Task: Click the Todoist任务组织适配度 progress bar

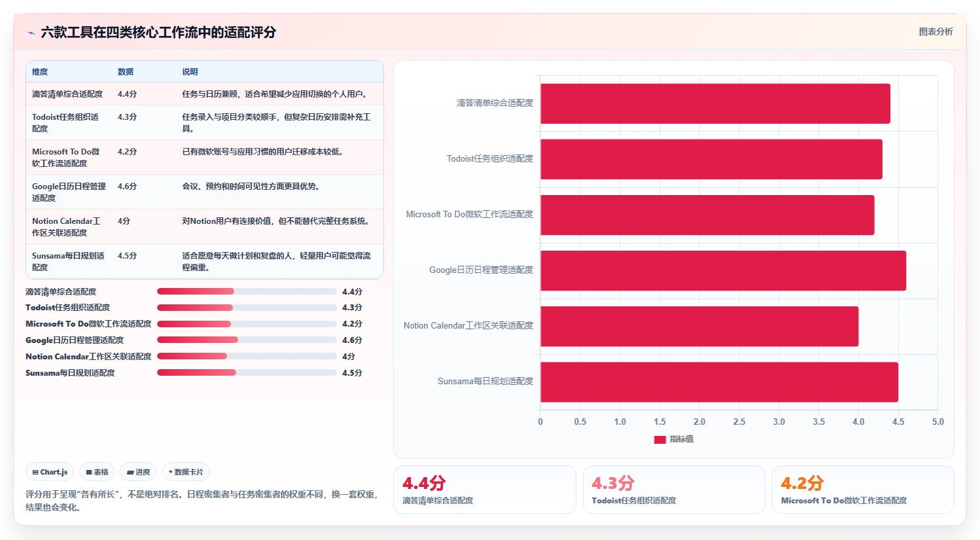Action: pos(247,308)
